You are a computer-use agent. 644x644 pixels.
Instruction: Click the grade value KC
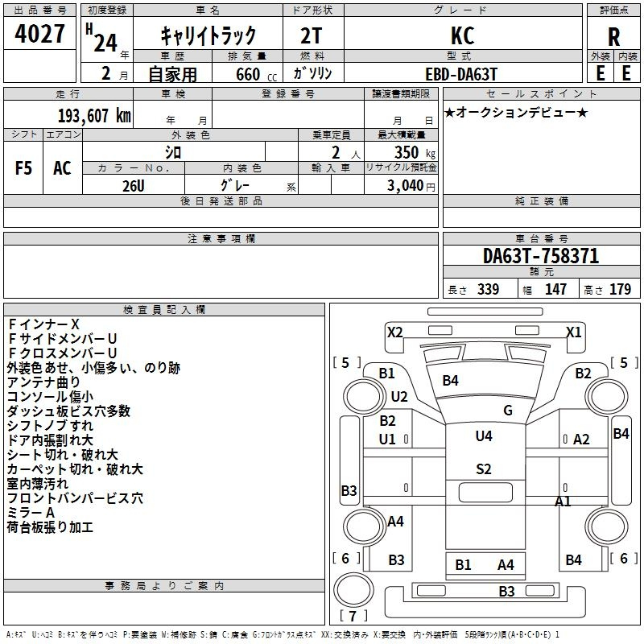[462, 35]
